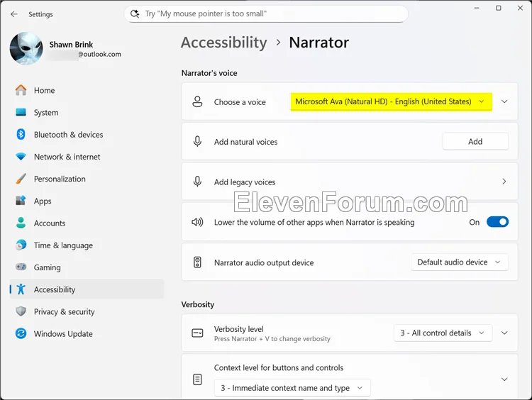Image resolution: width=532 pixels, height=400 pixels.
Task: Go to Gaming settings
Action: [x=87, y=267]
